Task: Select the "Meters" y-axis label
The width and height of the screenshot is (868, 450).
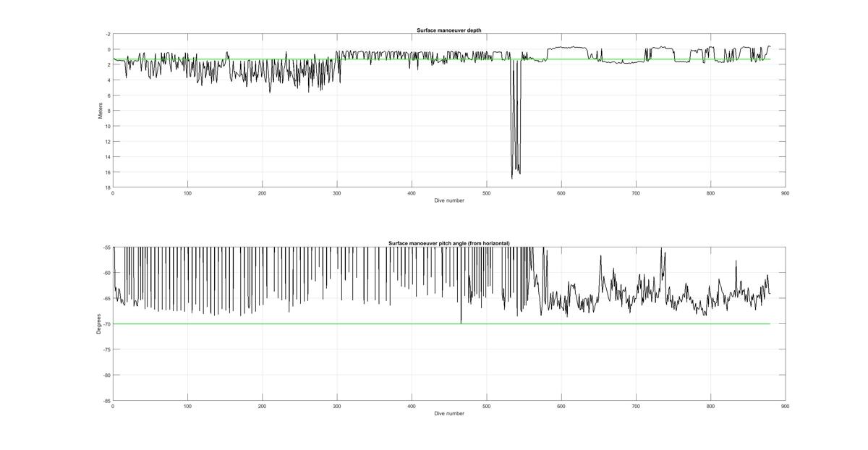Action: pos(101,111)
